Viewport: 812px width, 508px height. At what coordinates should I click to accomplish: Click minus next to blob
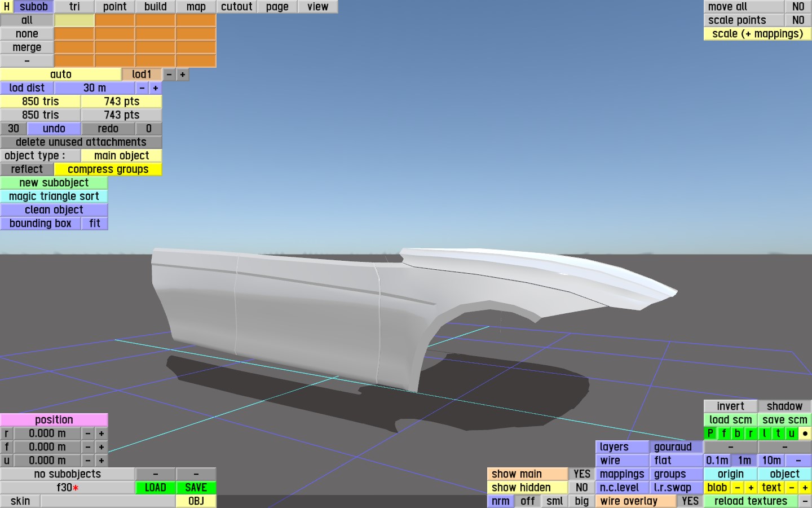(737, 488)
